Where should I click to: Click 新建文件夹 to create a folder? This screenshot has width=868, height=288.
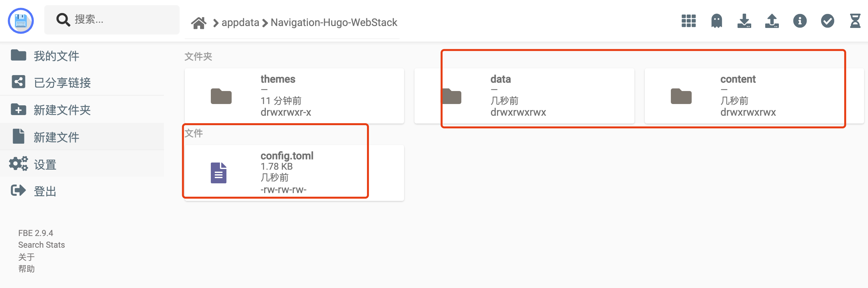(62, 110)
